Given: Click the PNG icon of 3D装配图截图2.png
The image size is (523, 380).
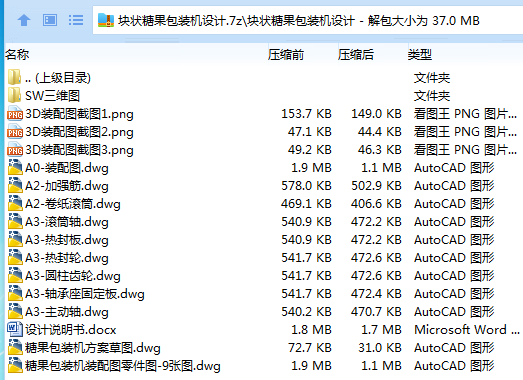Looking at the screenshot, I should [15, 131].
